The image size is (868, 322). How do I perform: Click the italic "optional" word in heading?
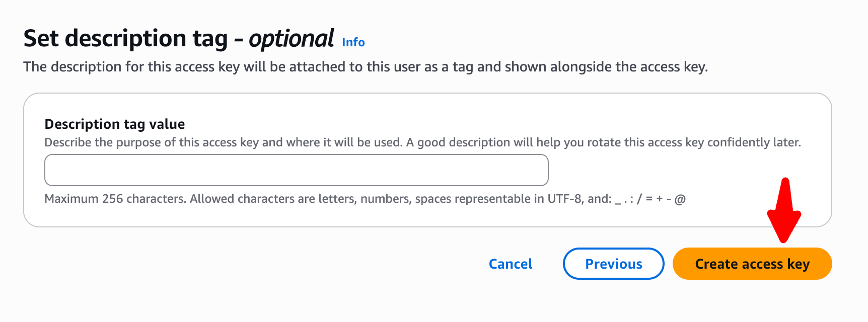(x=291, y=39)
